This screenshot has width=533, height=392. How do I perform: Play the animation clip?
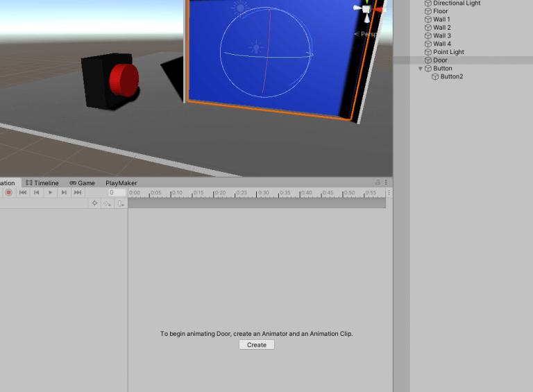(50, 193)
